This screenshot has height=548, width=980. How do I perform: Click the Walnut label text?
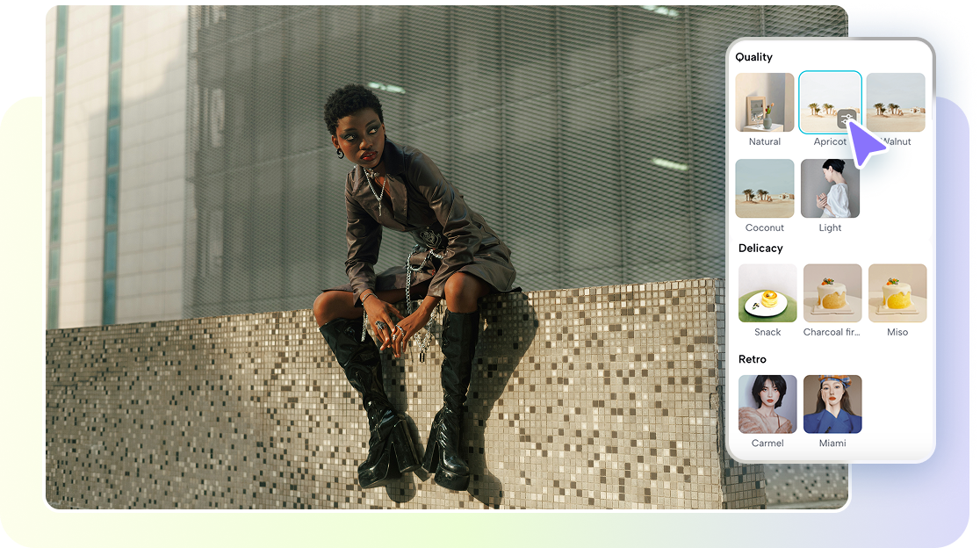pos(896,141)
